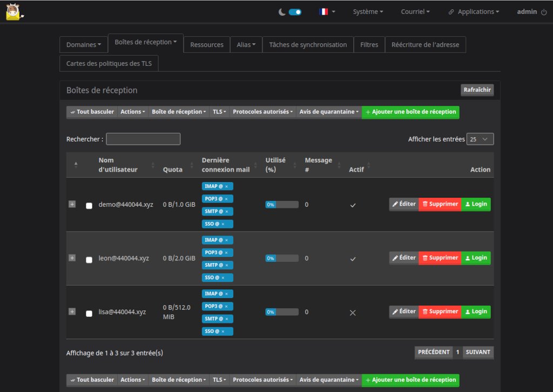Click IMAP badge in lisa row

pos(217,294)
